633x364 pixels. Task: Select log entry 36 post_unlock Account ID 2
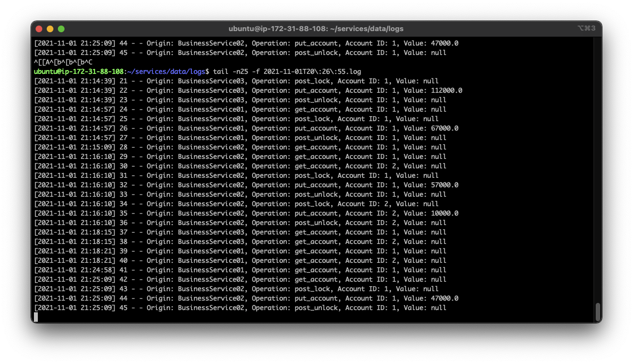click(x=240, y=223)
